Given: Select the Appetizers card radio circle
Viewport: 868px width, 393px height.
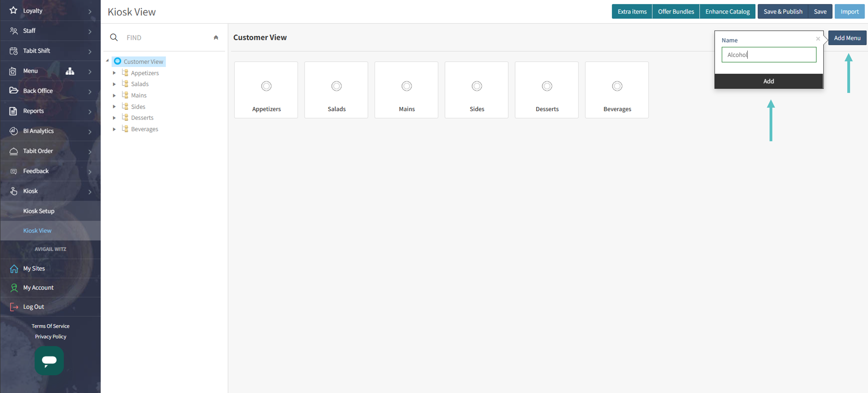Looking at the screenshot, I should point(266,86).
